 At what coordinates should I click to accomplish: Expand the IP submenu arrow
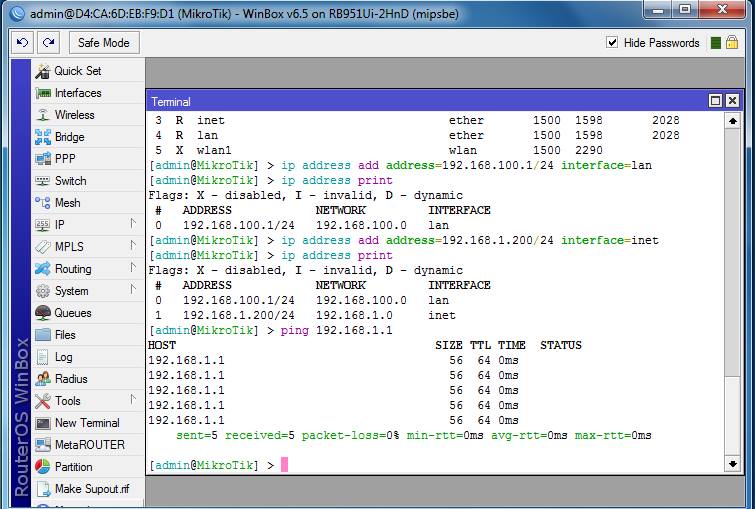pos(133,224)
